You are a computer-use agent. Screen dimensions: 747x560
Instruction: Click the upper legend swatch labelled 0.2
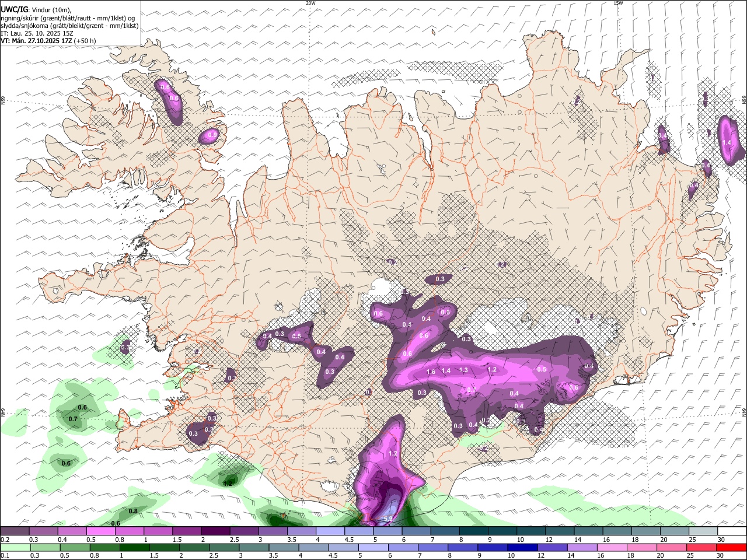tap(15, 531)
